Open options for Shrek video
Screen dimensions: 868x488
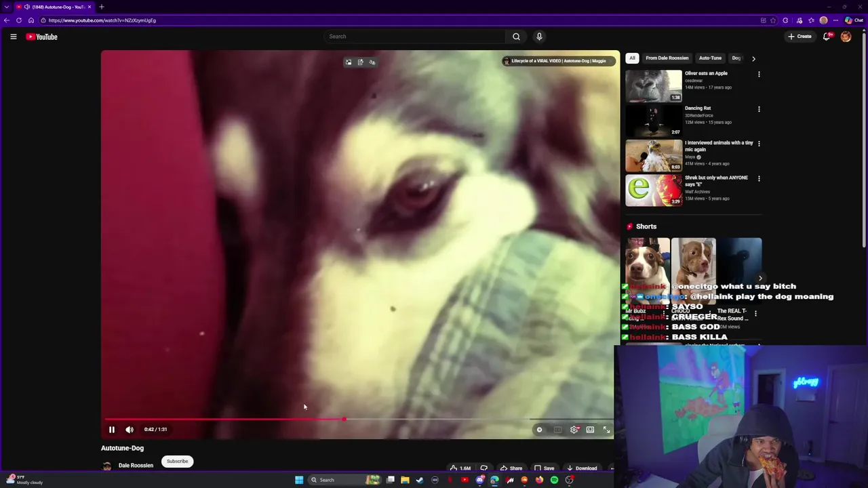pyautogui.click(x=759, y=179)
